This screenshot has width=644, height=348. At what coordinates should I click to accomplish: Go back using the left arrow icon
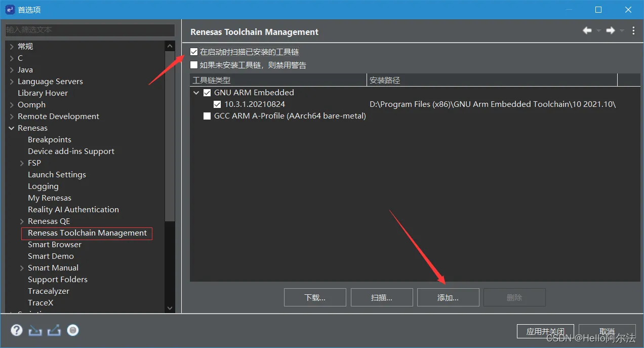tap(587, 31)
